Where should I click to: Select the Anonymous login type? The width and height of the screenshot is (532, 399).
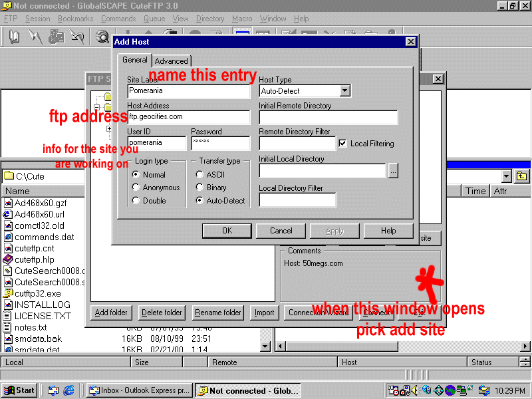[x=136, y=188]
